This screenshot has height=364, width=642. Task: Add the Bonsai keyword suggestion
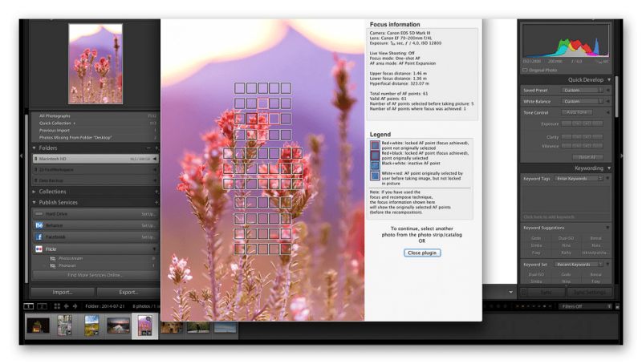[595, 238]
